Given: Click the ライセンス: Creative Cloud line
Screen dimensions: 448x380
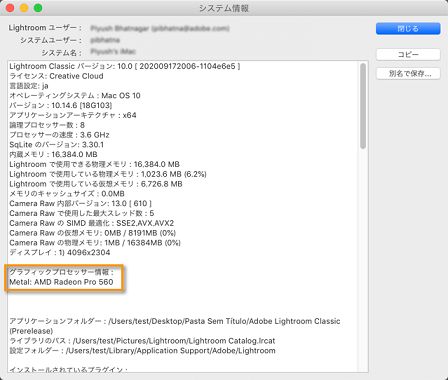Looking at the screenshot, I should 56,76.
